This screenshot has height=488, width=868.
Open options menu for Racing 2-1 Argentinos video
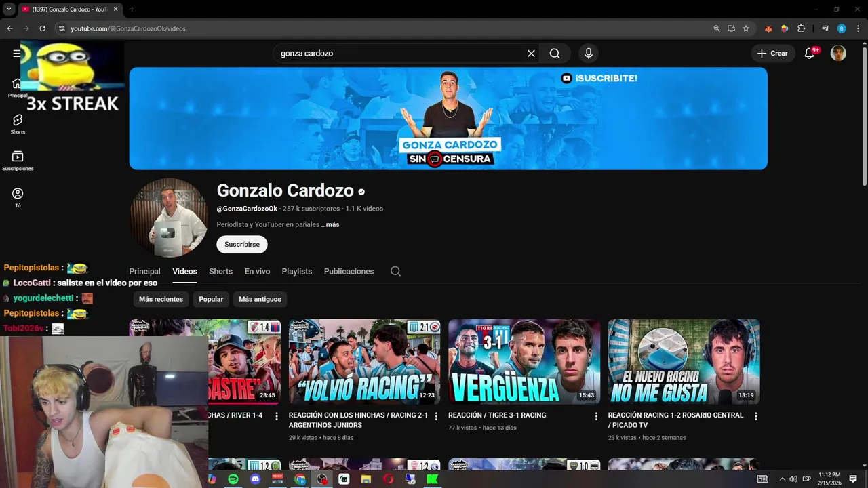point(436,416)
